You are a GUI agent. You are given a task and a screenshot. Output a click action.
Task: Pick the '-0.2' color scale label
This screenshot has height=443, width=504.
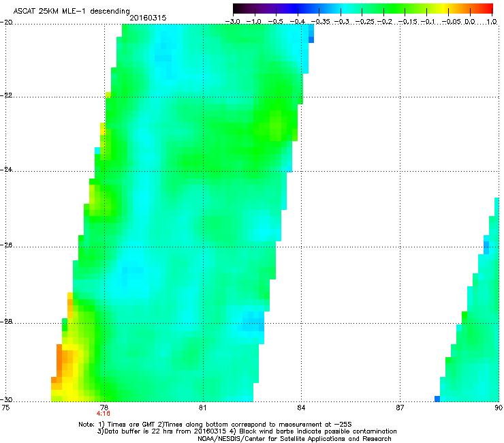385,22
